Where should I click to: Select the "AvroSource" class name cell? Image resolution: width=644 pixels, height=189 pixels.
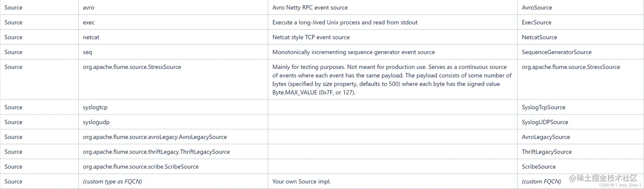coord(537,8)
